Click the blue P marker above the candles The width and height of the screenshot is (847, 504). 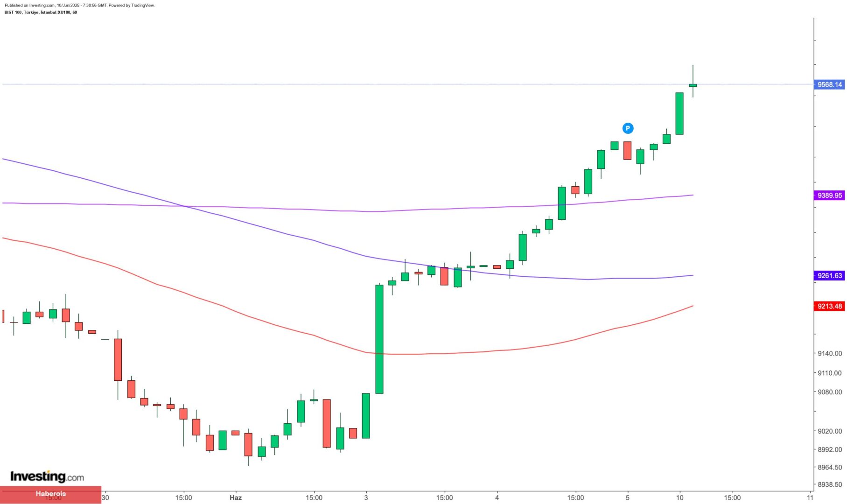click(x=628, y=128)
